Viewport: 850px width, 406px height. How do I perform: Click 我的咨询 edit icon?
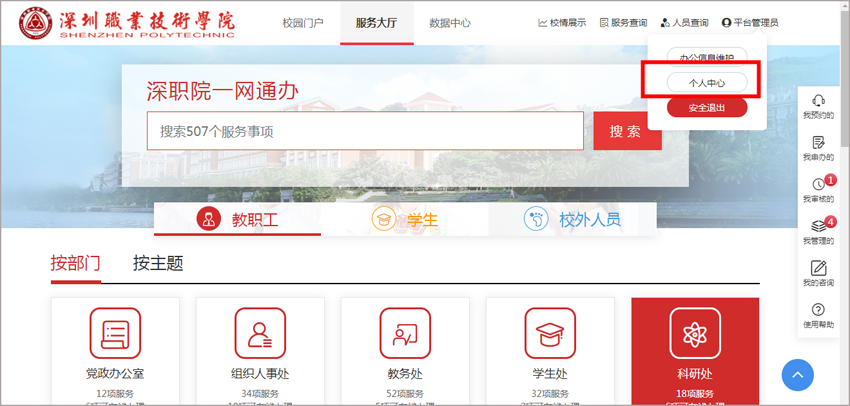(x=818, y=268)
